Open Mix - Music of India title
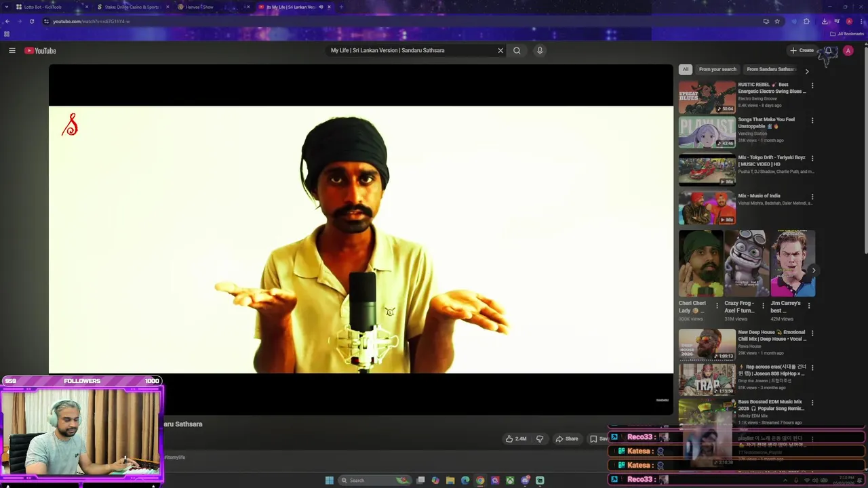868x488 pixels. [759, 196]
